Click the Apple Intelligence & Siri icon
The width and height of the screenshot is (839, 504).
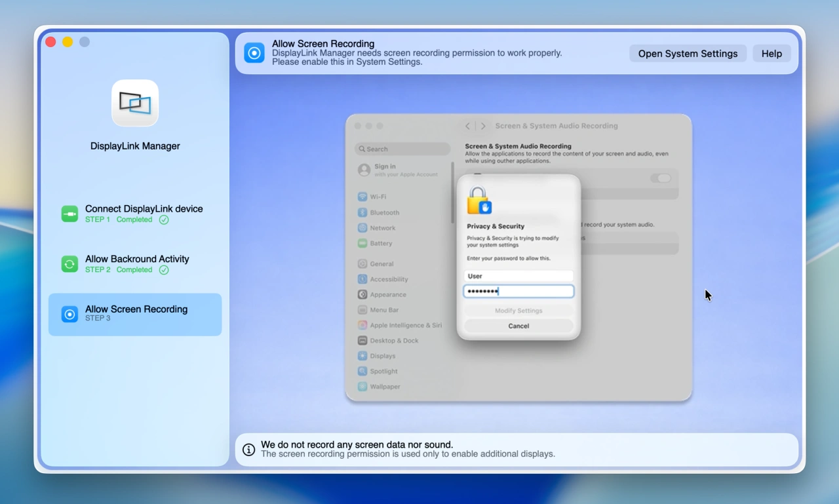362,325
